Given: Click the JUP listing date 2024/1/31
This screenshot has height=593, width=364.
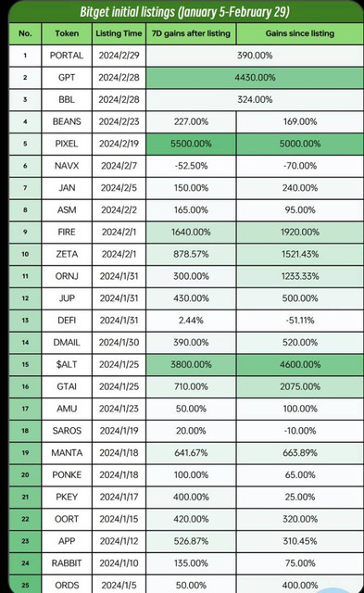Looking at the screenshot, I should (119, 298).
